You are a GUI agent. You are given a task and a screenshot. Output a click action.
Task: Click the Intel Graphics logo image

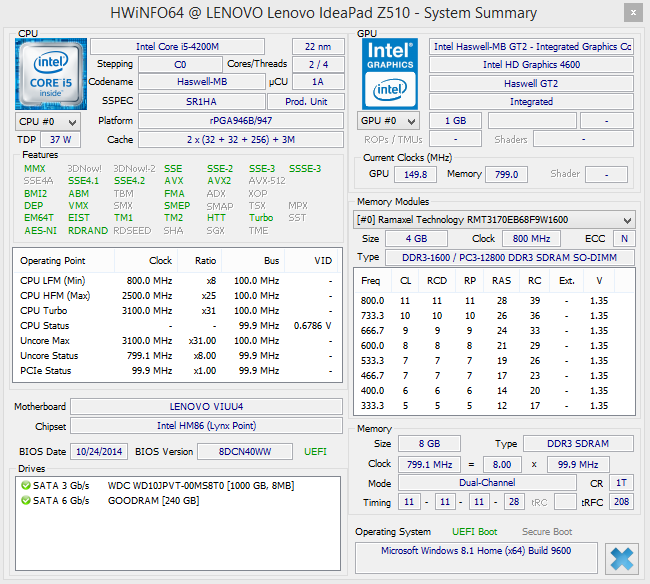[x=390, y=74]
